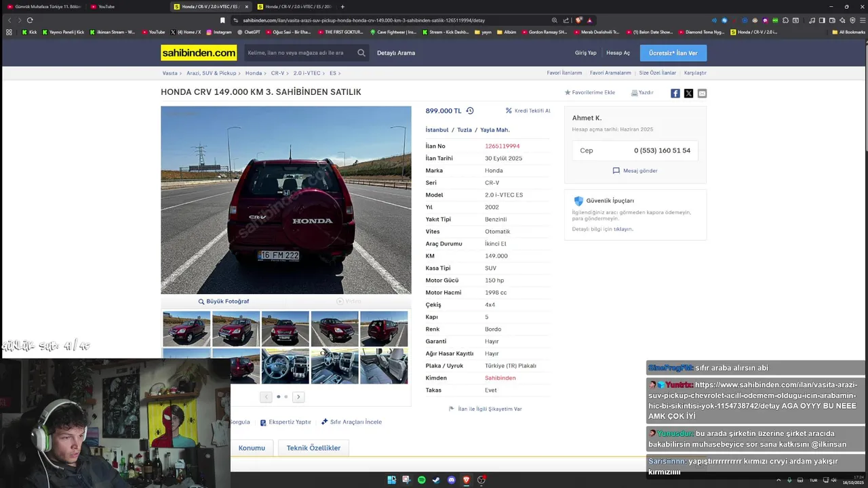The image size is (868, 488).
Task: Click Arazi, SUV & Pickup breadcrumb
Action: (212, 73)
